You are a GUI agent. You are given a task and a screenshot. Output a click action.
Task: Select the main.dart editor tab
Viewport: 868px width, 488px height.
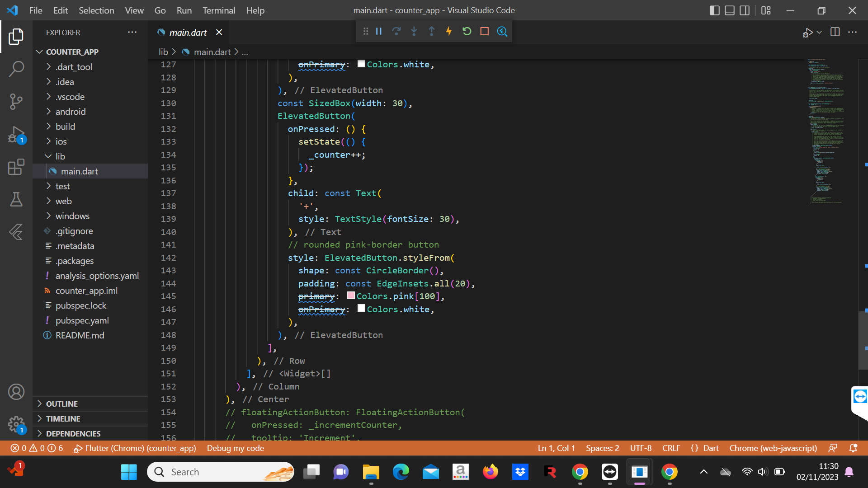pos(188,33)
